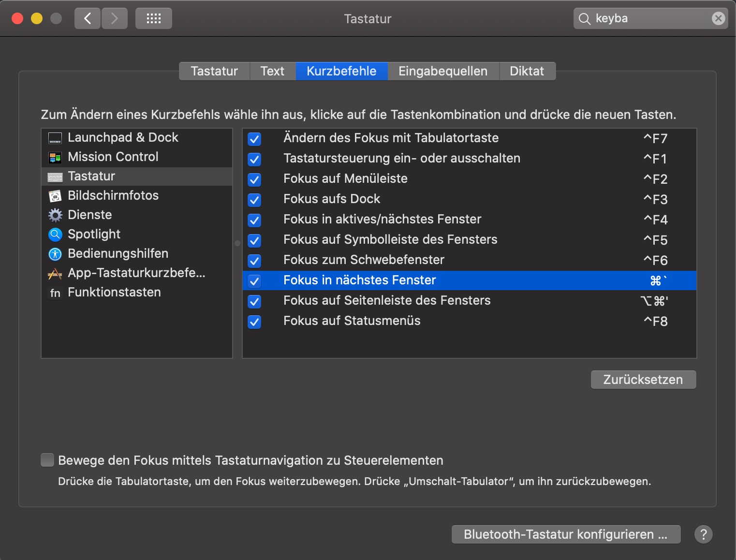
Task: Switch to the Text tab
Action: 272,71
